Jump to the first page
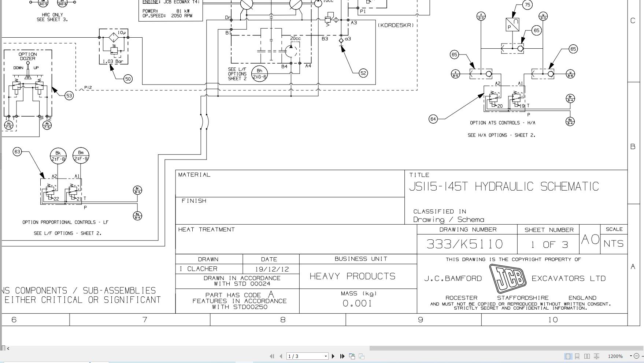The height and width of the screenshot is (363, 644). click(x=272, y=356)
